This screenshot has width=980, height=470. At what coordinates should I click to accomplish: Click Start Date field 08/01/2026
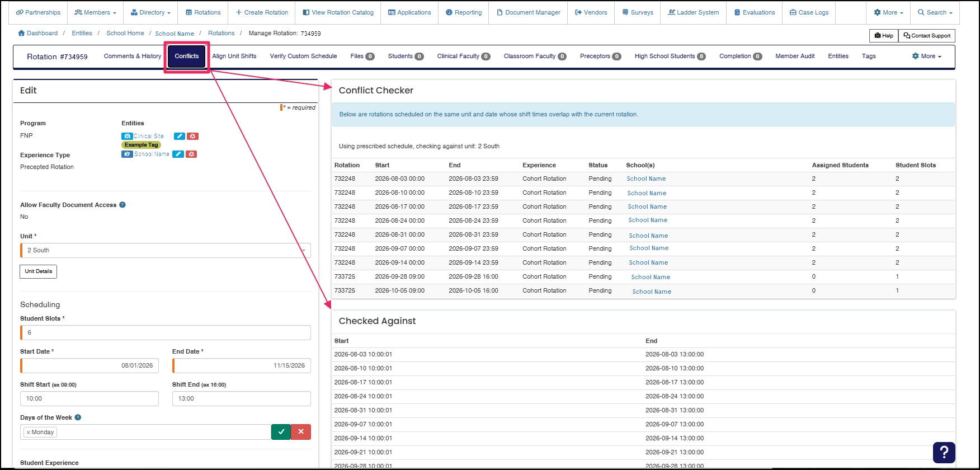89,365
